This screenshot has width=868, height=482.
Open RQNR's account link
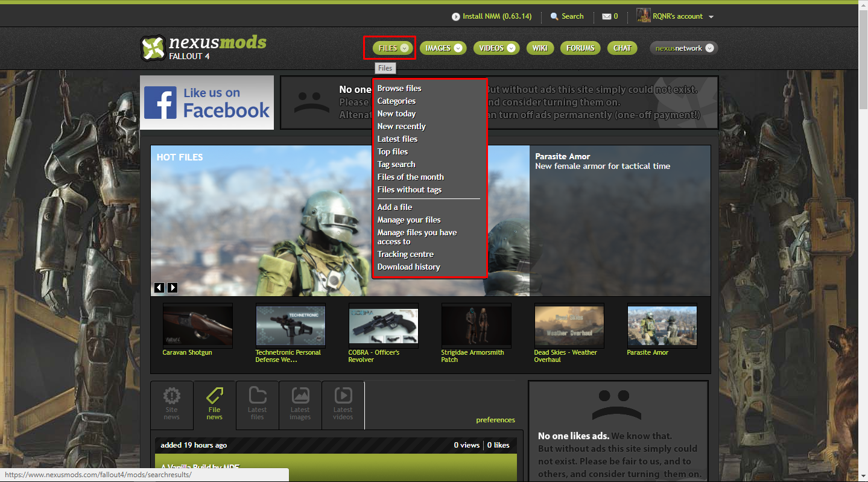[x=677, y=16]
